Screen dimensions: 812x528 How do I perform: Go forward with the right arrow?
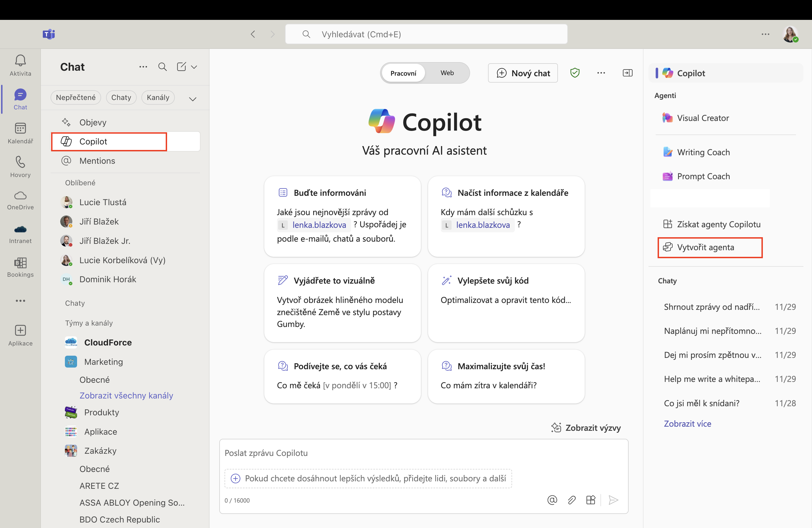click(272, 34)
